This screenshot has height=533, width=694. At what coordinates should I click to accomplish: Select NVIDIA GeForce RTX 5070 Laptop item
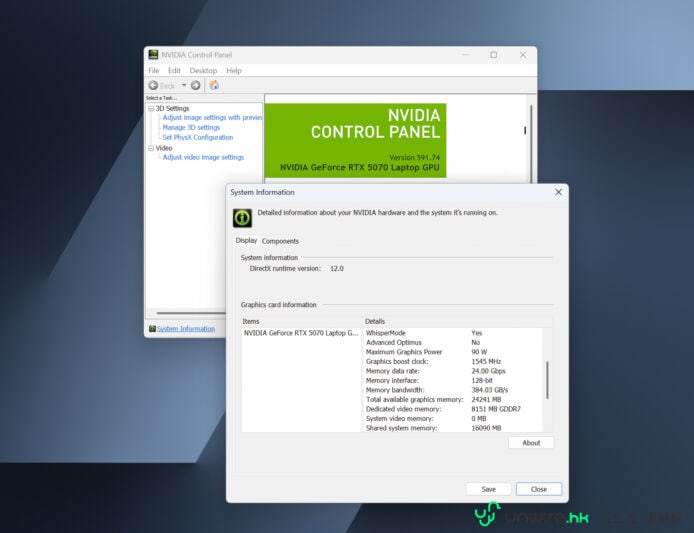(x=301, y=333)
